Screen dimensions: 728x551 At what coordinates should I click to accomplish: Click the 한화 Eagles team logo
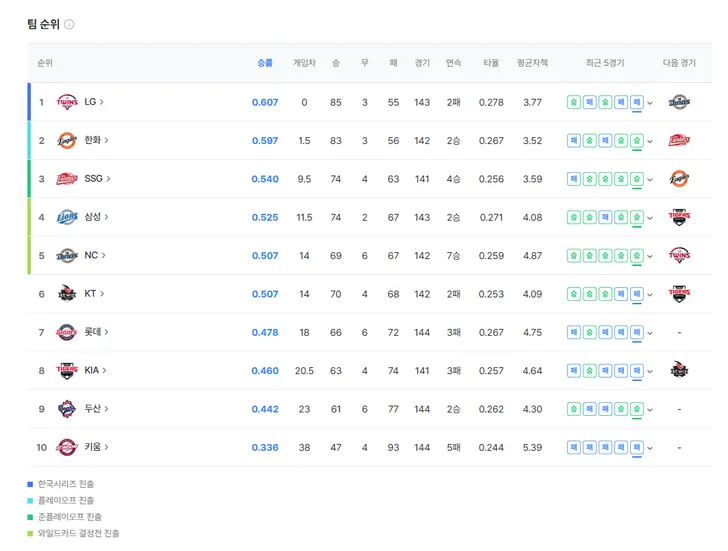coord(67,140)
